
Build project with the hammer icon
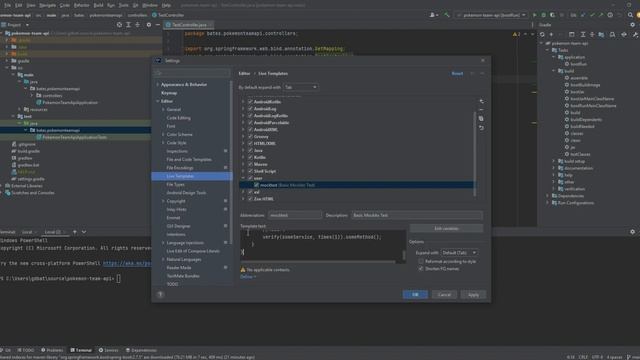pyautogui.click(x=447, y=15)
